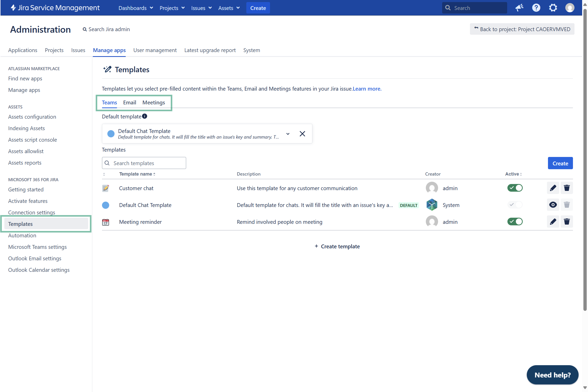Image resolution: width=588 pixels, height=392 pixels.
Task: Disable the Customer chat active toggle
Action: (515, 188)
